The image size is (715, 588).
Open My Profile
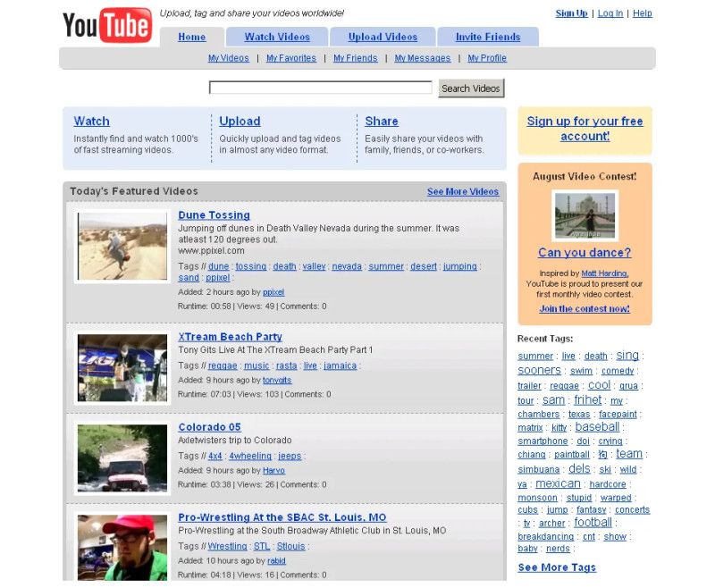point(487,58)
